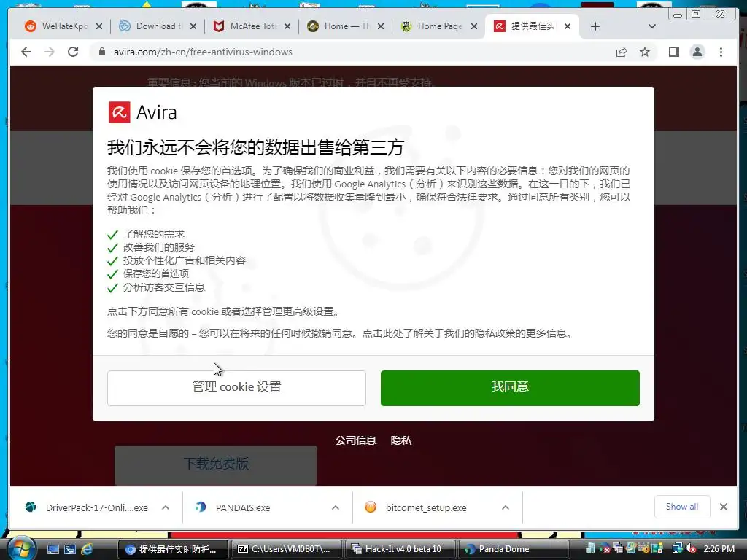The image size is (747, 560).
Task: Click the 管理 cookie 设置 button
Action: pos(236,388)
